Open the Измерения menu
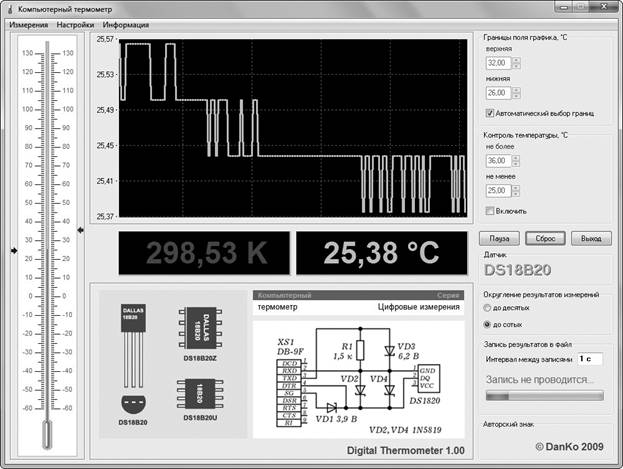623x469 pixels. [x=29, y=25]
